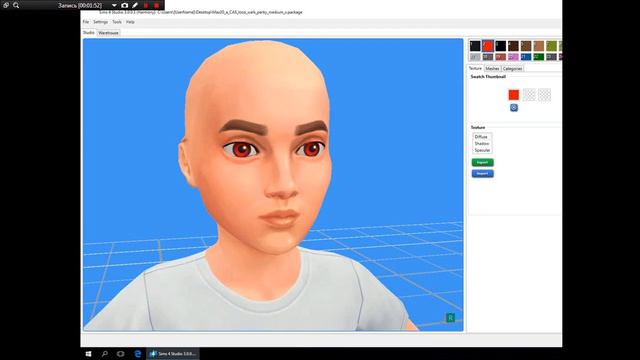The height and width of the screenshot is (360, 640).
Task: Select the Texture tab
Action: [x=475, y=69]
